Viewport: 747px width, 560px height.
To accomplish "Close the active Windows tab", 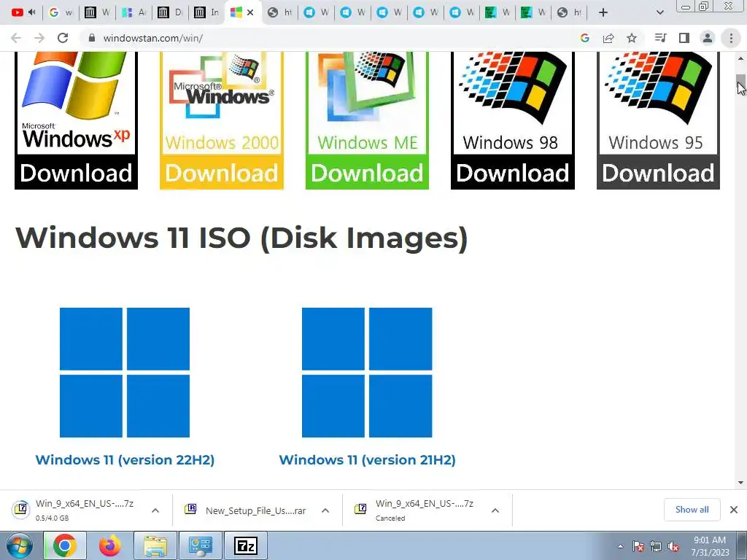I will tap(250, 12).
